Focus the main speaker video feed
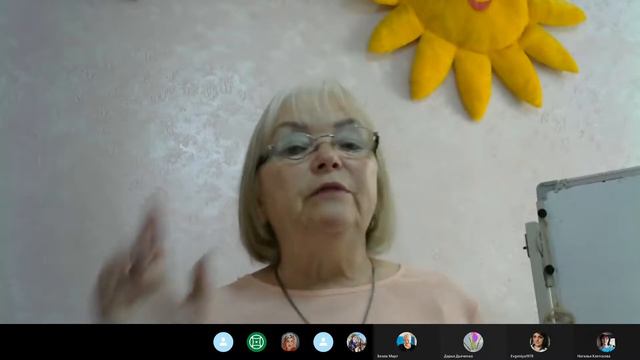 (320, 162)
